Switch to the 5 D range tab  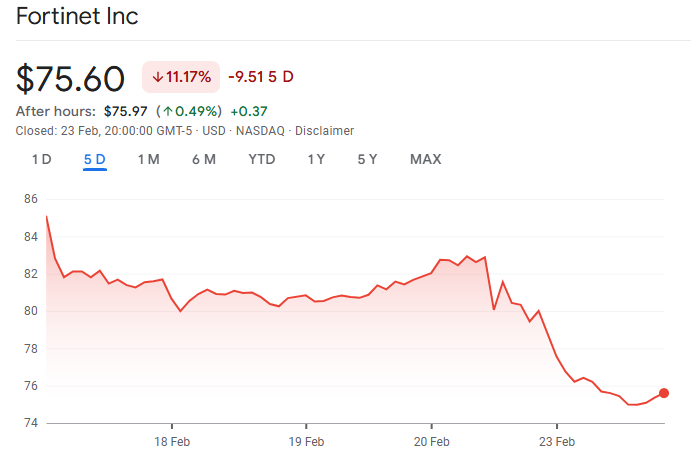[95, 159]
